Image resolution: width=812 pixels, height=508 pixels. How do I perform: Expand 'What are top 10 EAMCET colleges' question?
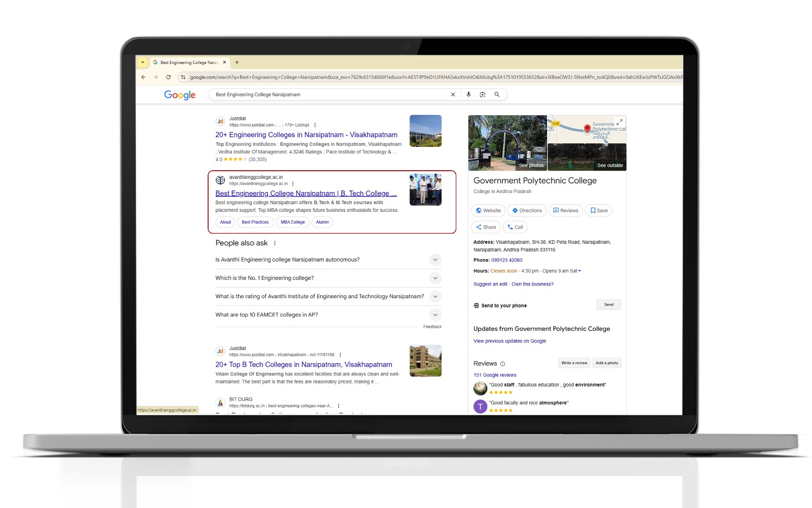pos(435,315)
